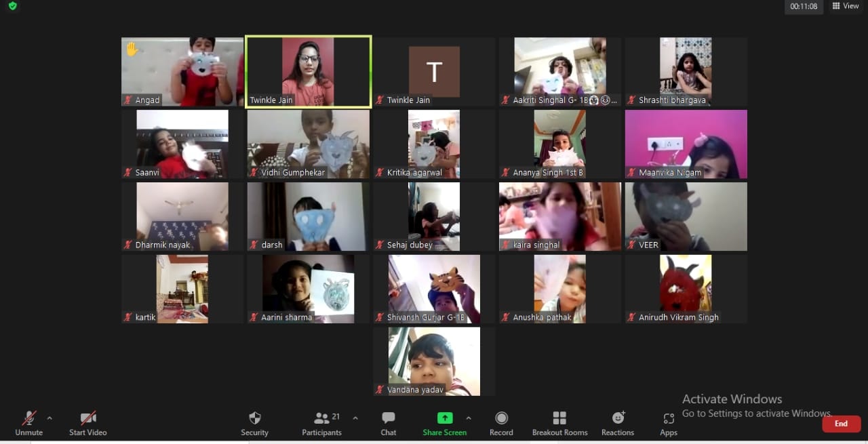Image resolution: width=868 pixels, height=444 pixels.
Task: Select kartik's video tile
Action: tap(182, 289)
